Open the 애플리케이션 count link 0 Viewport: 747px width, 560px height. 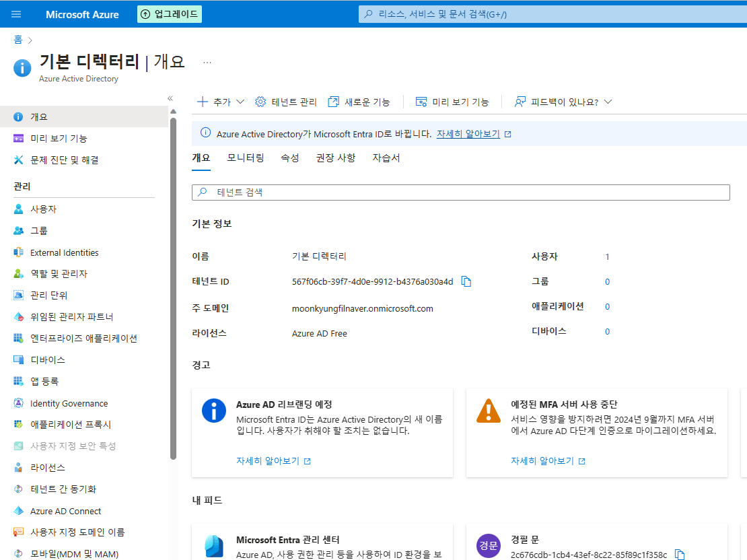(x=608, y=306)
